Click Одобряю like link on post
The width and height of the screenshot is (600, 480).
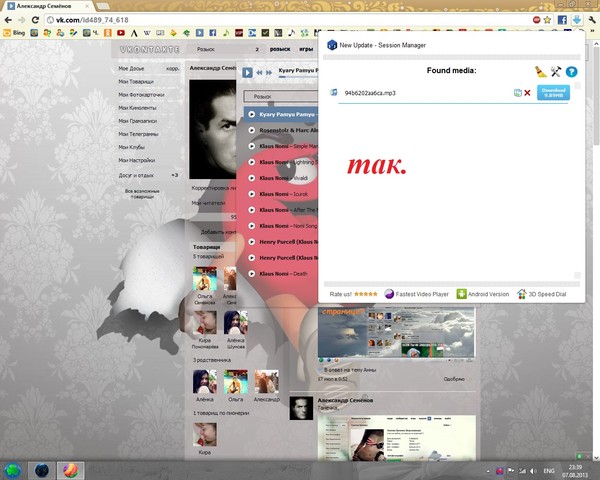coord(454,379)
